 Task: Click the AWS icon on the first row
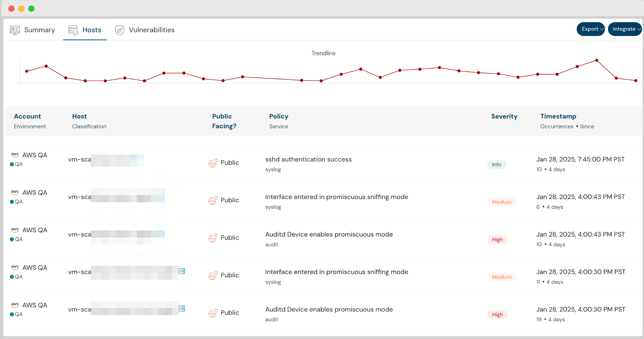(15, 154)
